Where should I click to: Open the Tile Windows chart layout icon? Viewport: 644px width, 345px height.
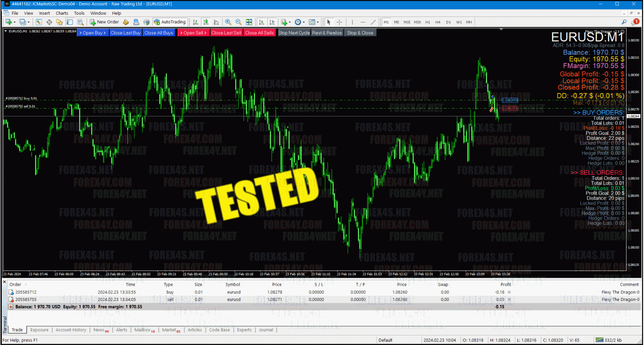click(249, 22)
